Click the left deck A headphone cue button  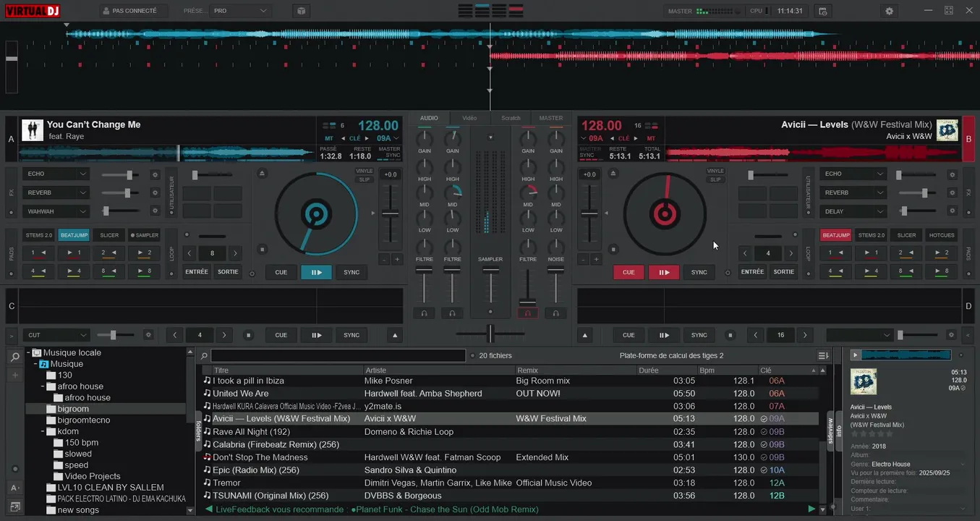[424, 313]
